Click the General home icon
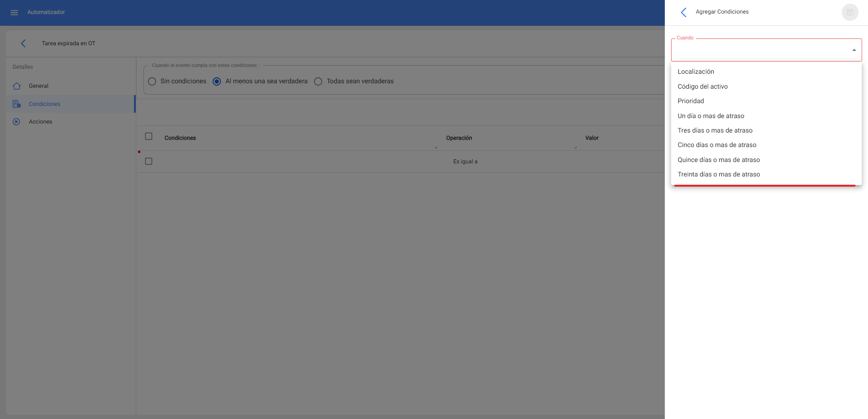Viewport: 868px width, 419px height. tap(17, 86)
